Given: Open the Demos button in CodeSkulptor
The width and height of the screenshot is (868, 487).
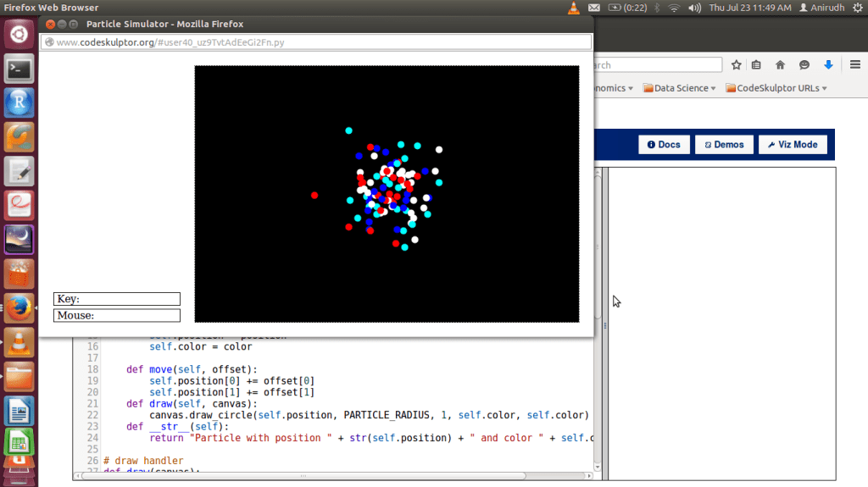Looking at the screenshot, I should coord(724,145).
